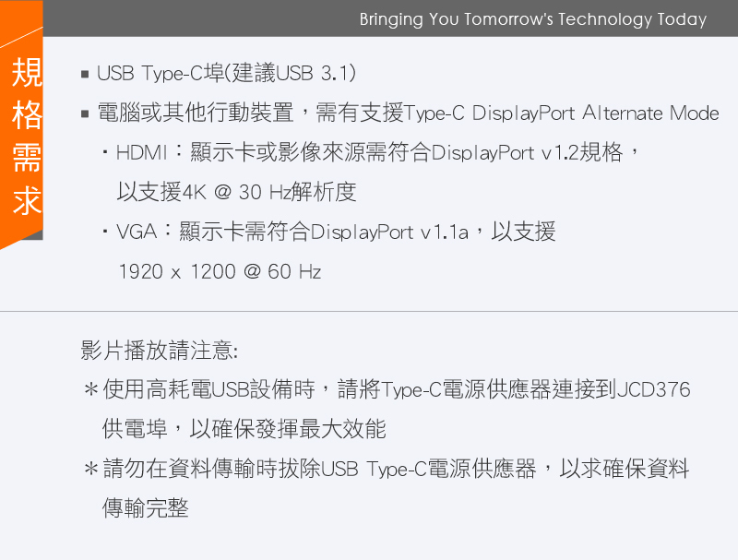This screenshot has height=560, width=738.
Task: Click the DisplayPort v1.2規格 text
Action: (x=527, y=153)
